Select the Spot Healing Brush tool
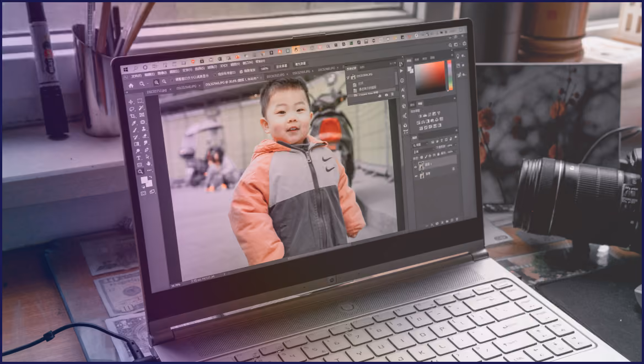644x364 pixels. [142, 122]
